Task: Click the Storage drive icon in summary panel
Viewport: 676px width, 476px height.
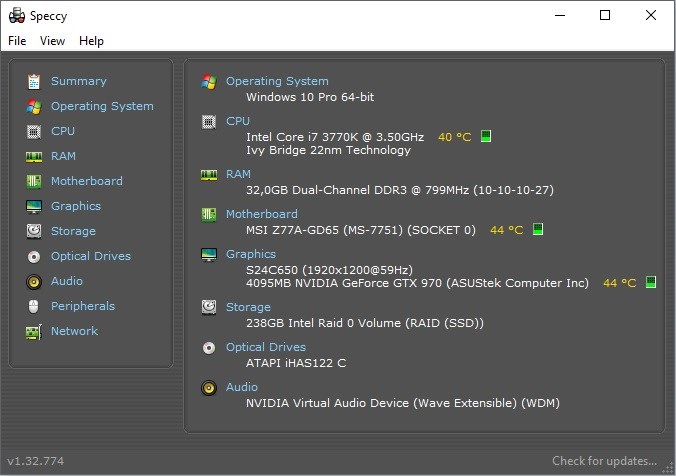Action: [209, 308]
